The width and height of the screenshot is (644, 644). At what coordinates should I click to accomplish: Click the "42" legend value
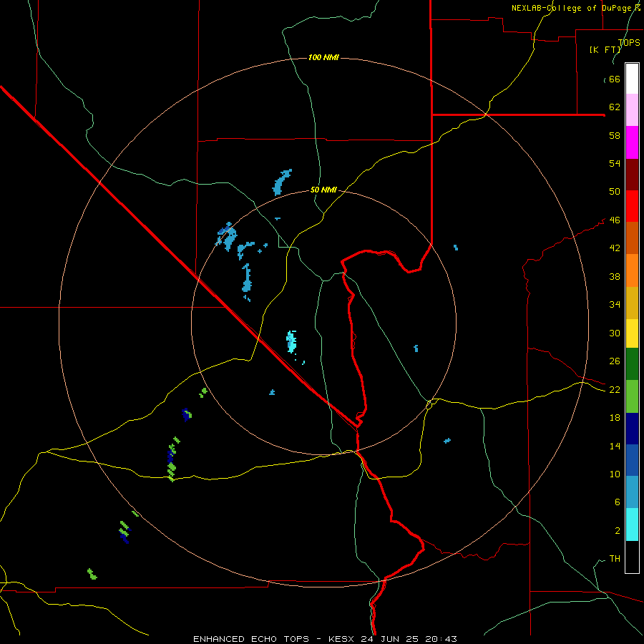(615, 248)
